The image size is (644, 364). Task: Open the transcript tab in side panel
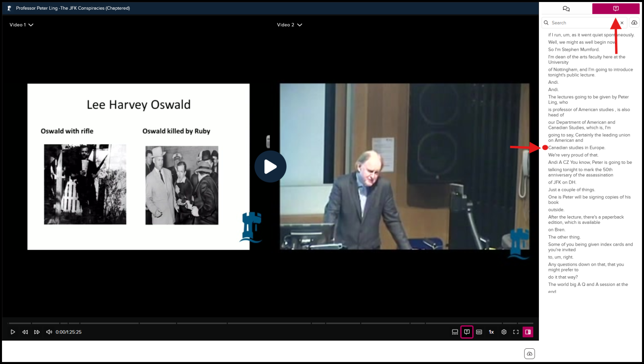616,8
